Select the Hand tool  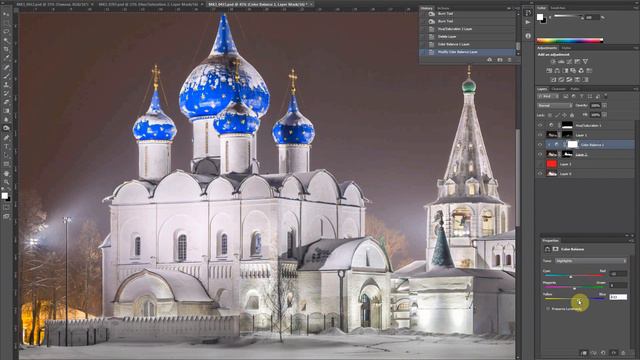(6, 173)
